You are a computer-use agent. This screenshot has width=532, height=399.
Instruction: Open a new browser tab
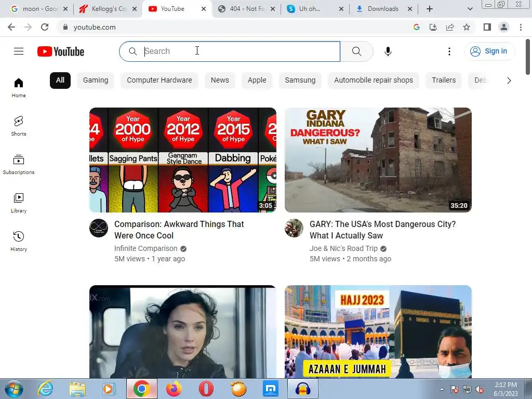(430, 9)
